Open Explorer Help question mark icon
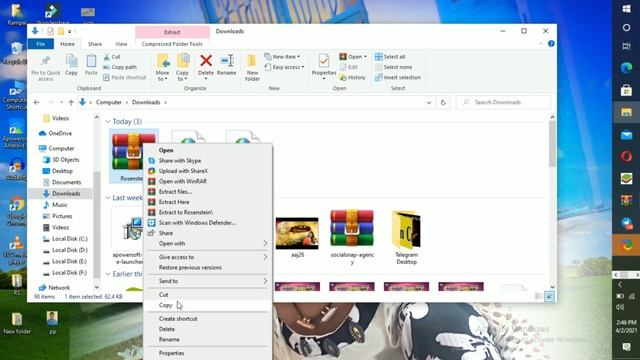 551,44
